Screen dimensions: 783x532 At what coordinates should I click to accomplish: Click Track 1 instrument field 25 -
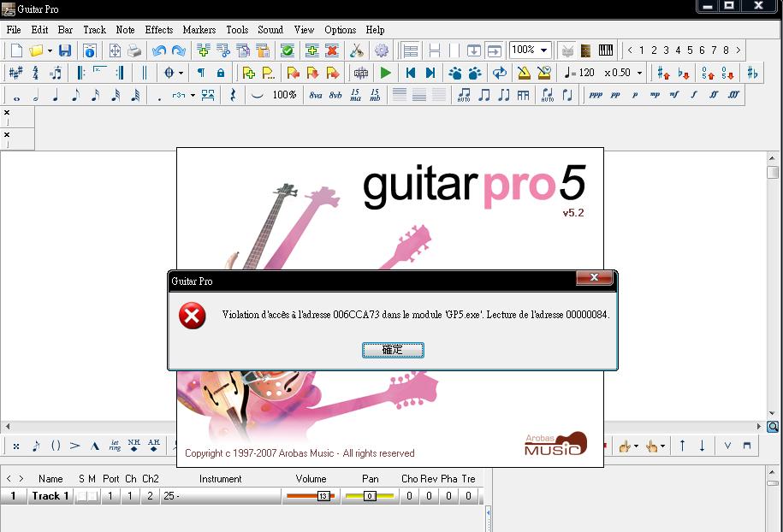tap(220, 496)
